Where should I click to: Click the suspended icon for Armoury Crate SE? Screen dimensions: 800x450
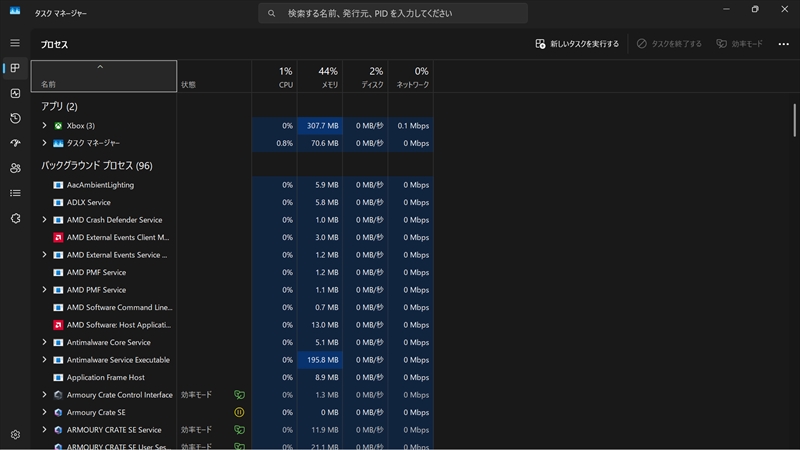tap(239, 412)
